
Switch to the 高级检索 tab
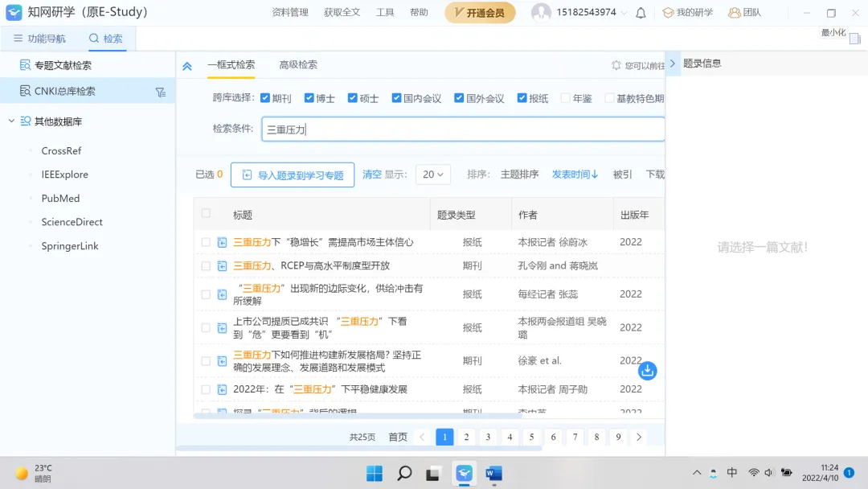coord(298,65)
